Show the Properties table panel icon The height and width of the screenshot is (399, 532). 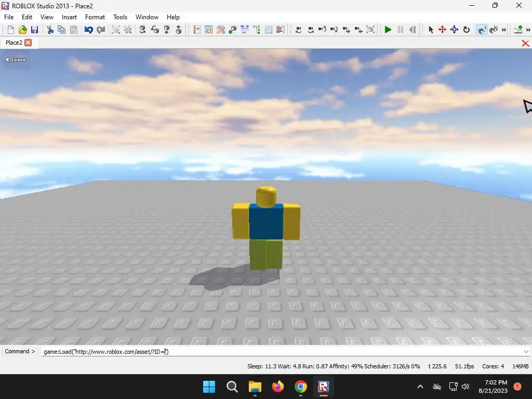pyautogui.click(x=269, y=30)
